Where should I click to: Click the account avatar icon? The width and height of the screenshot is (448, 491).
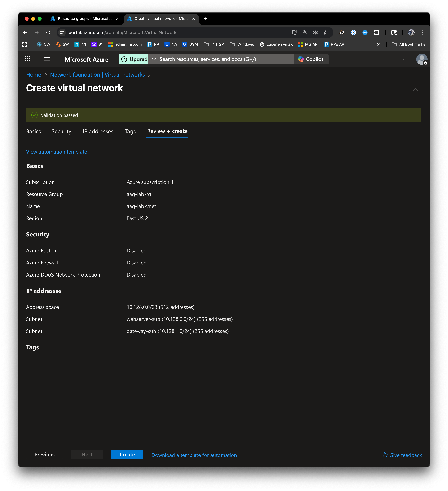[x=421, y=59]
